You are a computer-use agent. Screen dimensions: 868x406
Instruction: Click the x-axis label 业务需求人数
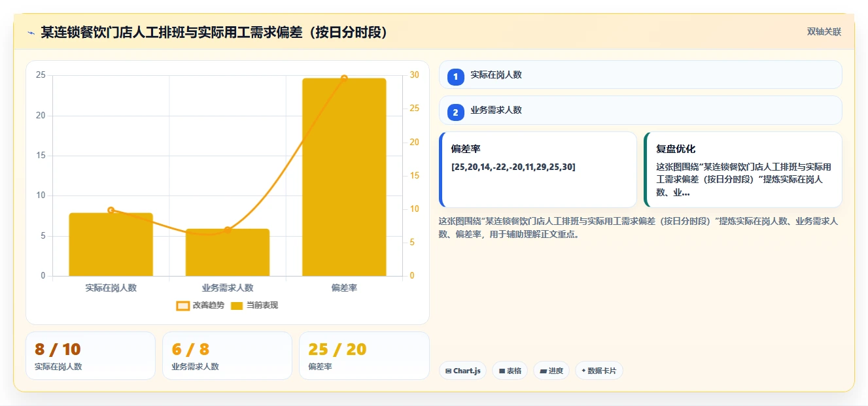coord(228,288)
